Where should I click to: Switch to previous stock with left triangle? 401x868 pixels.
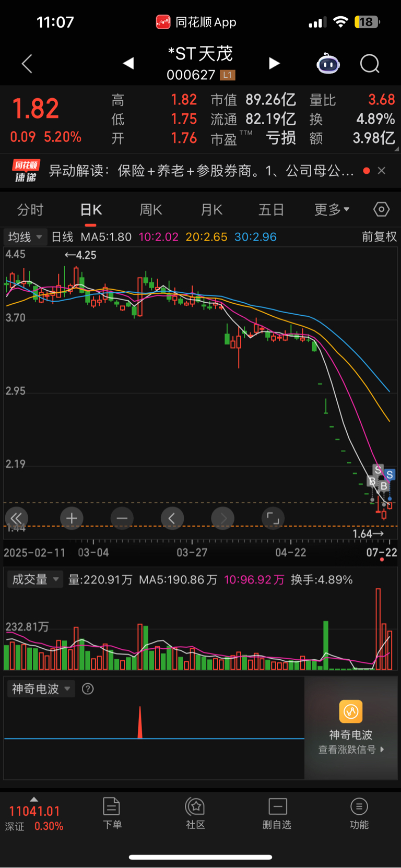(128, 63)
